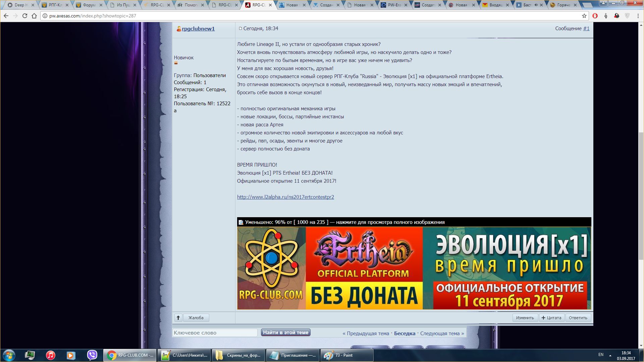Viewport: 644px width, 362px height.
Task: Switch to the PW-Era tab
Action: [x=394, y=5]
